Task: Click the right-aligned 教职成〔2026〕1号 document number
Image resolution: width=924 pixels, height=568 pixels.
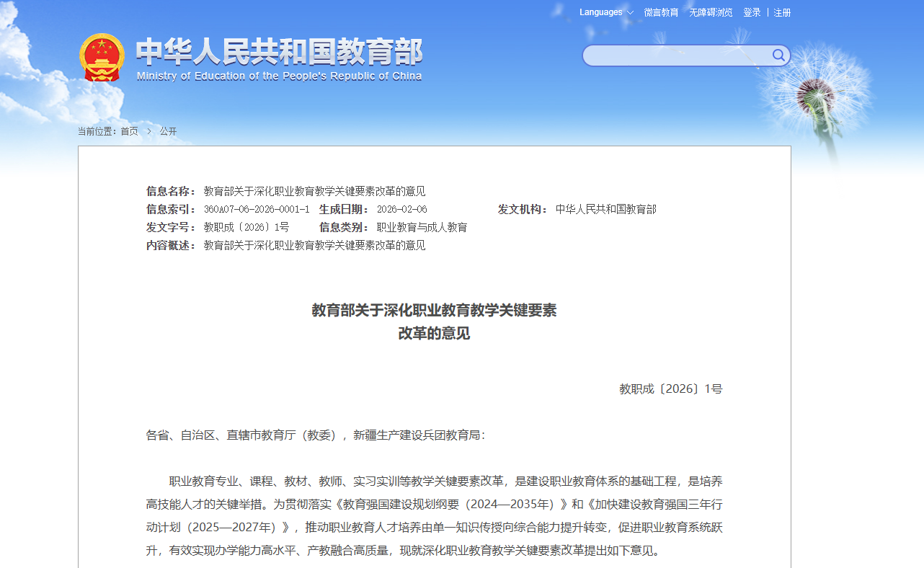Action: [x=670, y=389]
